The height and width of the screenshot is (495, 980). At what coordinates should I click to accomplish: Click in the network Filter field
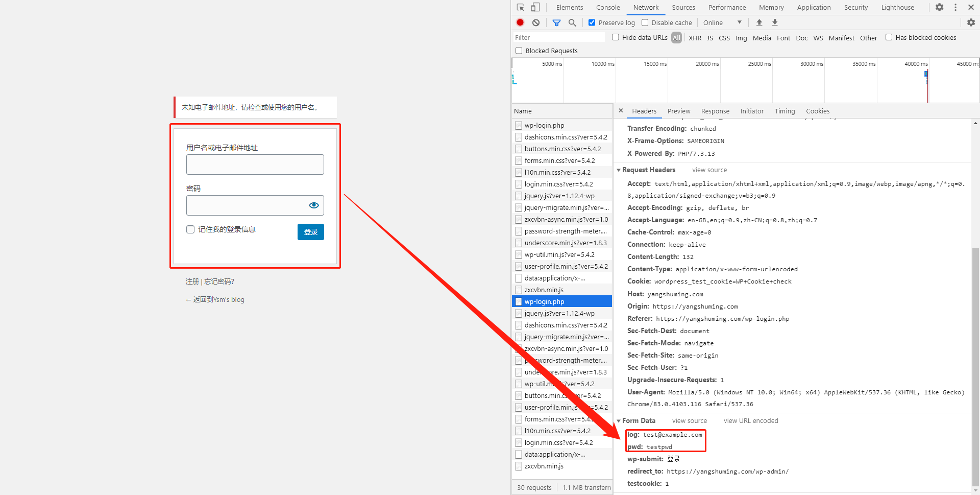(558, 37)
